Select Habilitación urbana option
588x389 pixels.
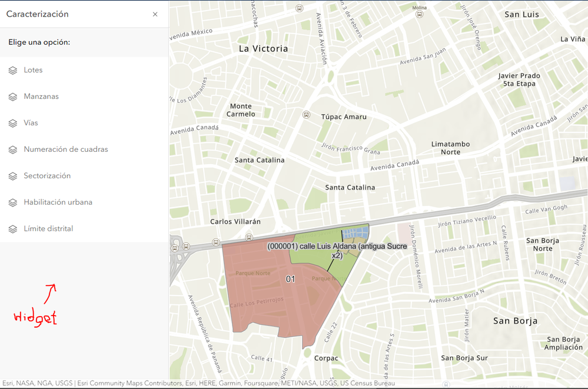[x=84, y=202]
